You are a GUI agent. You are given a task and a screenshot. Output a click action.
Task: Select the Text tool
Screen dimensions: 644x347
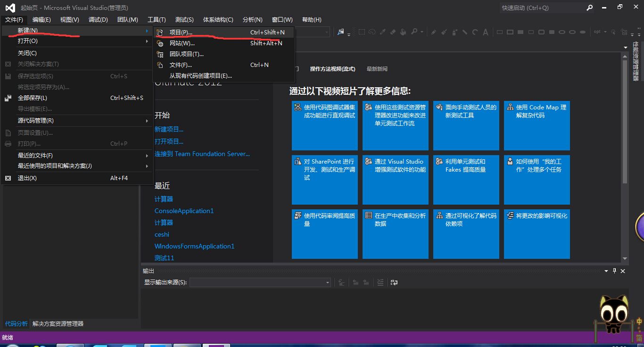[x=486, y=32]
